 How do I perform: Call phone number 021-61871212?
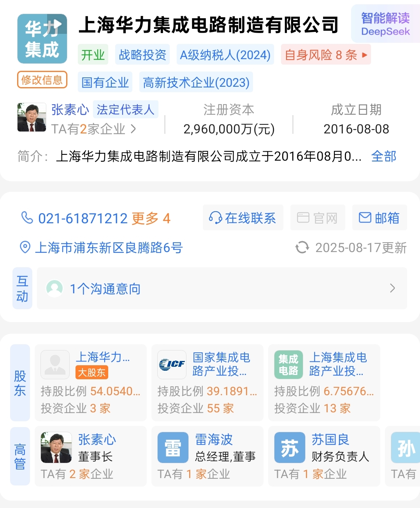click(83, 218)
